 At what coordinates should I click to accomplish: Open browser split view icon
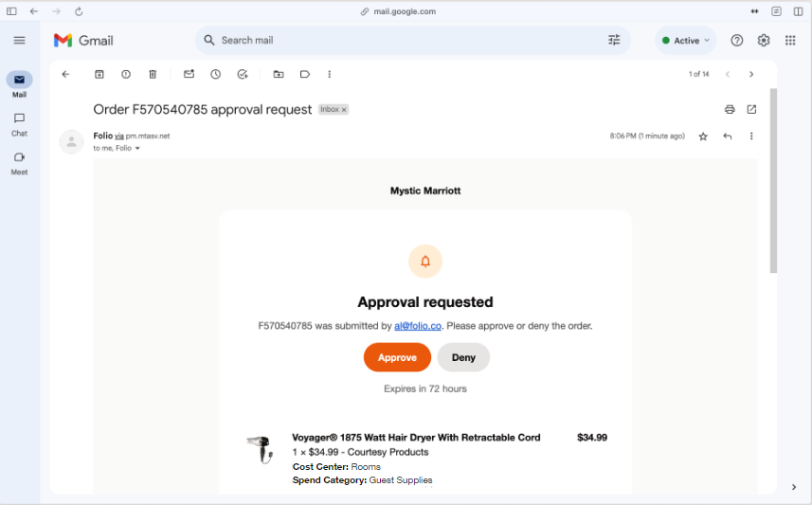pyautogui.click(x=798, y=11)
